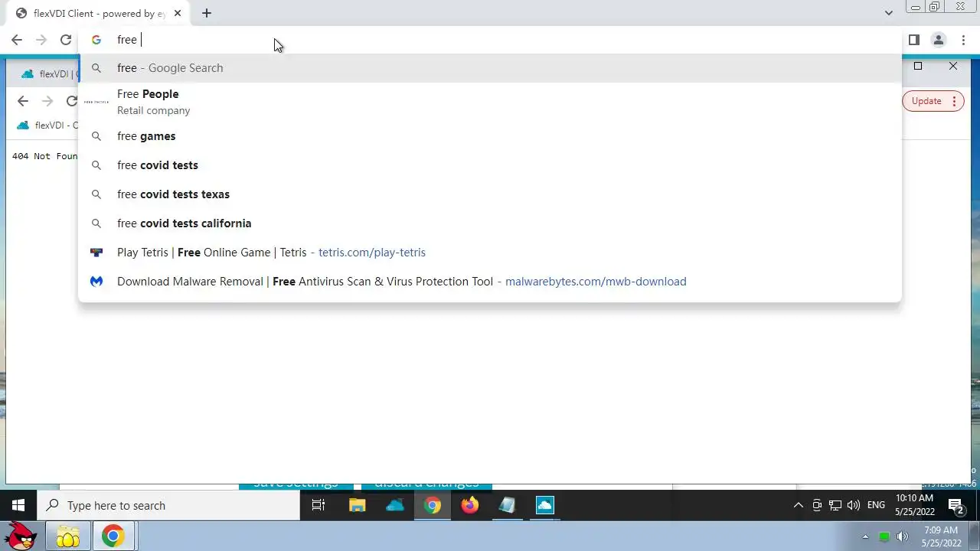The height and width of the screenshot is (551, 980).
Task: Click the '404 Not Found' text
Action: click(x=45, y=156)
